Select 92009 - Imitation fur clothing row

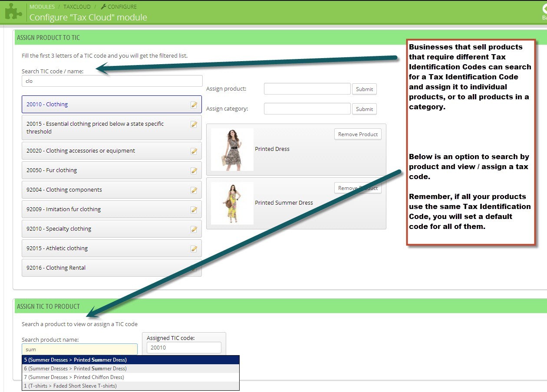112,209
